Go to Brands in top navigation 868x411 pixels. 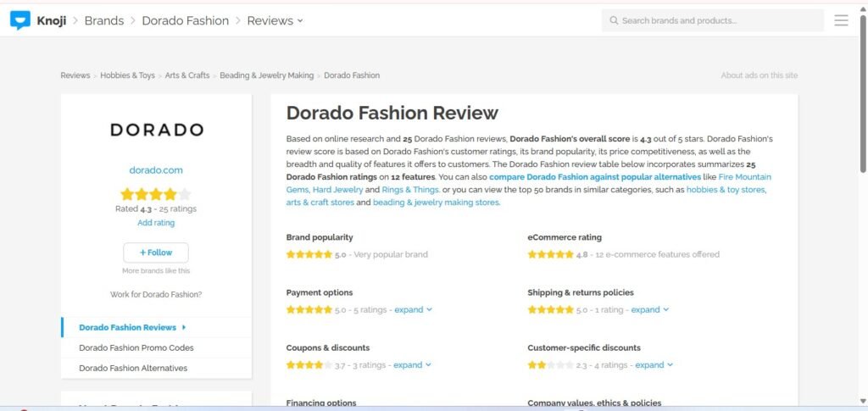coord(104,20)
